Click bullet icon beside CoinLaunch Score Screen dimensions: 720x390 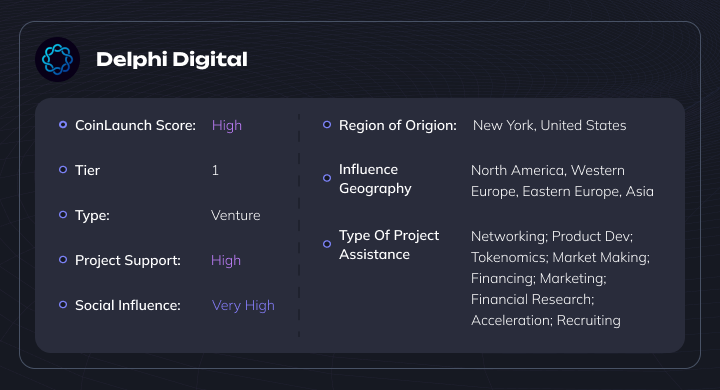point(63,124)
